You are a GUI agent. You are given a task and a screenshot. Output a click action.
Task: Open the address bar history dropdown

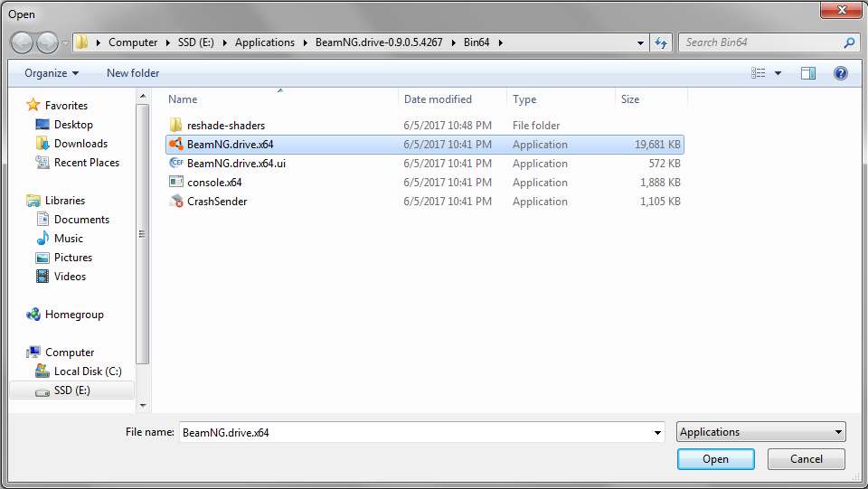tap(640, 42)
